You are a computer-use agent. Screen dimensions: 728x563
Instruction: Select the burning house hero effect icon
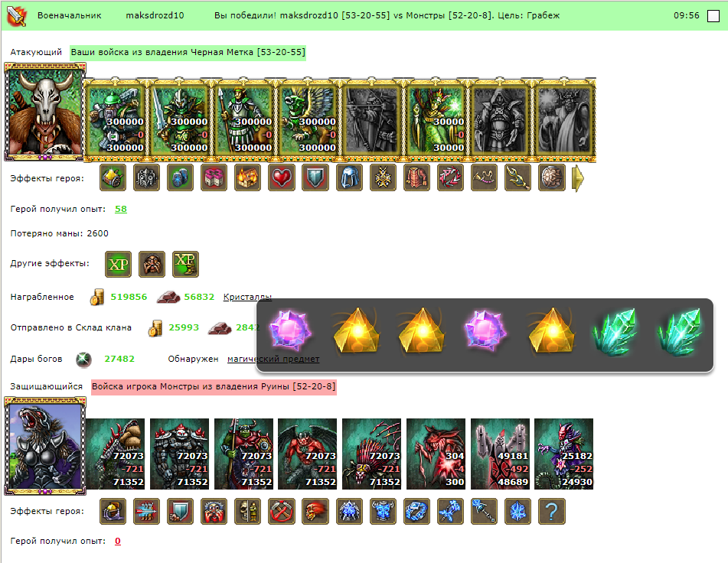[247, 177]
